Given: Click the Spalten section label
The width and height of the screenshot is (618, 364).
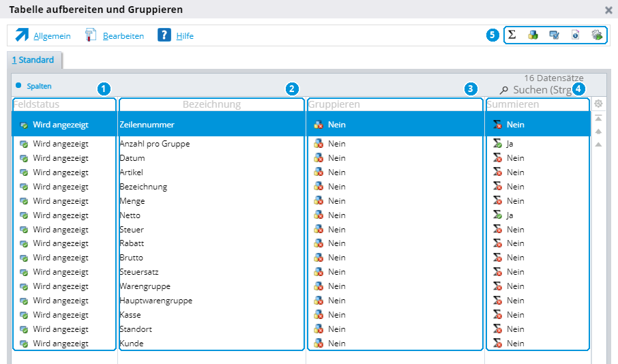Looking at the screenshot, I should 39,86.
